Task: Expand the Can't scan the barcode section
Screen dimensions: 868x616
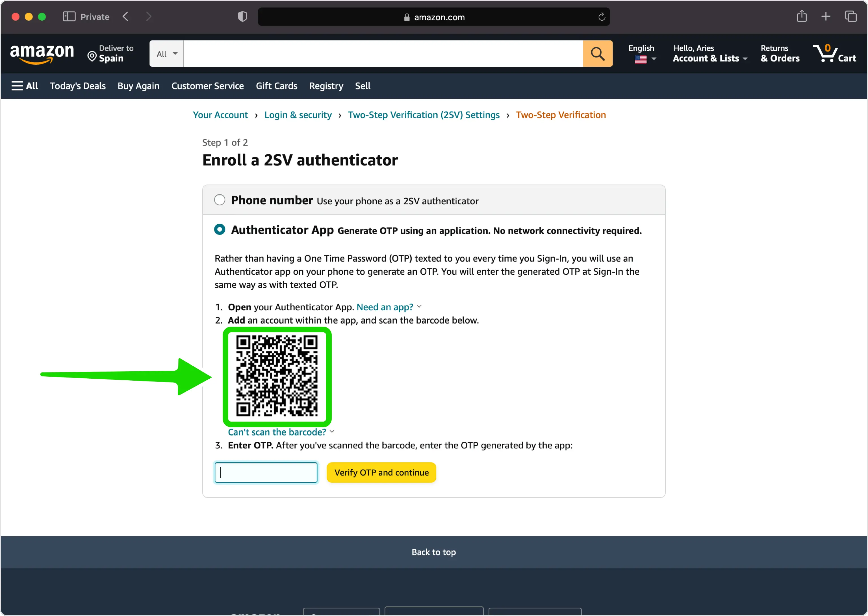Action: click(x=277, y=432)
